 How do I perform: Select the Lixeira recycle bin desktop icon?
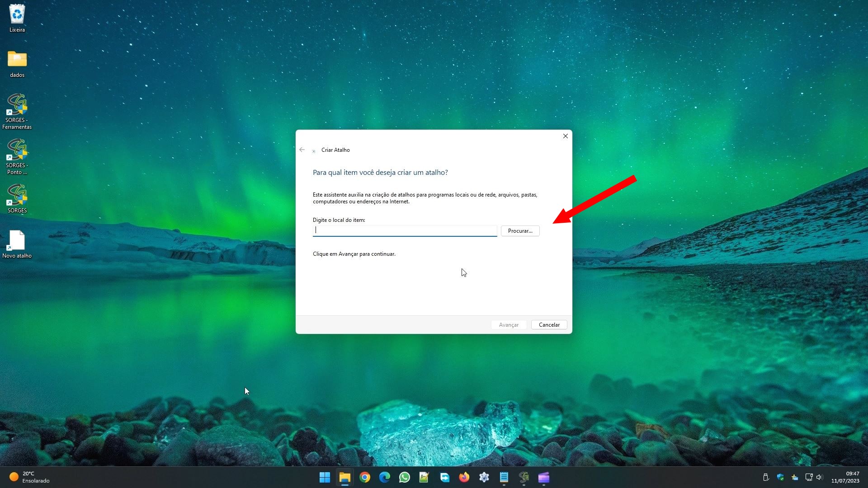pos(17,19)
